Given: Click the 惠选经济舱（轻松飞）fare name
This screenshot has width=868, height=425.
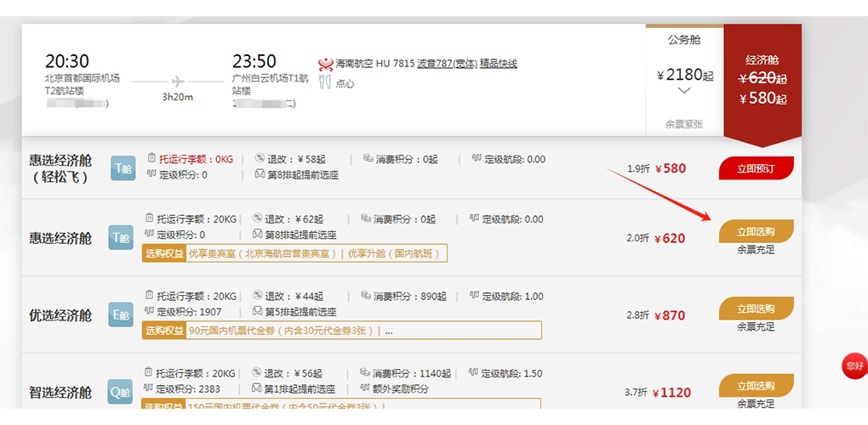Looking at the screenshot, I should [x=60, y=168].
